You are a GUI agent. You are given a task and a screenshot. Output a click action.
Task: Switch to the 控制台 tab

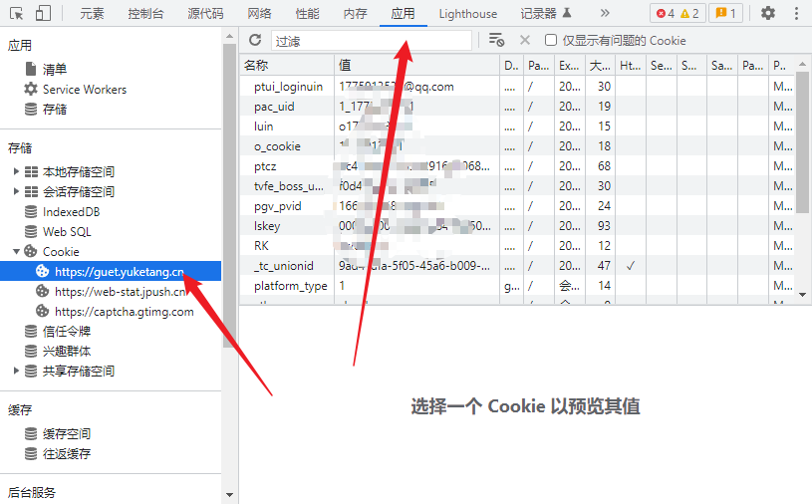pos(146,14)
